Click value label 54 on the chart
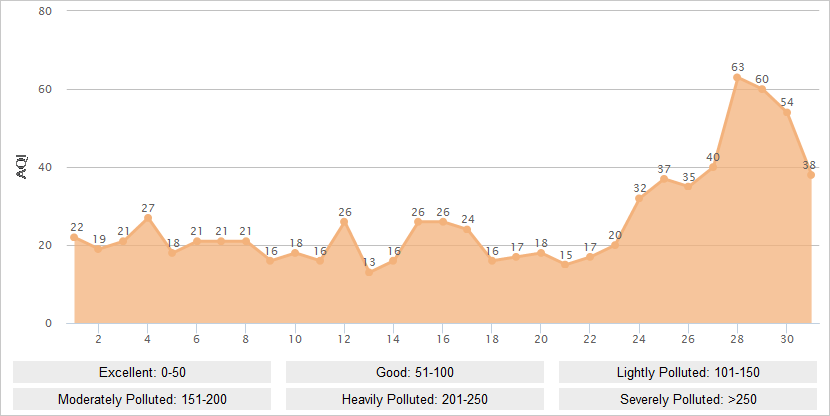The width and height of the screenshot is (830, 416). (787, 102)
